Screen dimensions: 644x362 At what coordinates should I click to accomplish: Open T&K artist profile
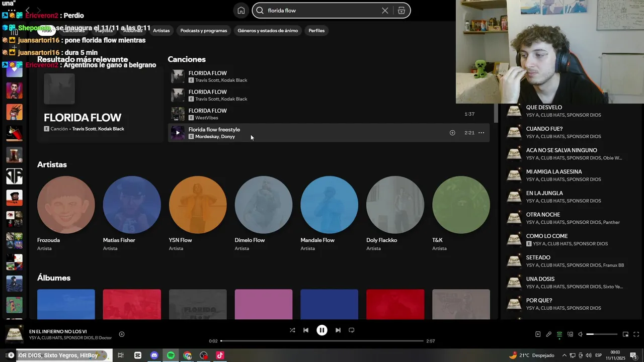coord(461,213)
